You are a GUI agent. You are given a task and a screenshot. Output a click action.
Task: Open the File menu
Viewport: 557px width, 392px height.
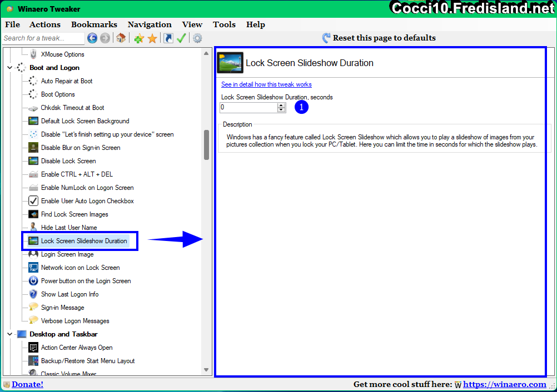(x=12, y=24)
